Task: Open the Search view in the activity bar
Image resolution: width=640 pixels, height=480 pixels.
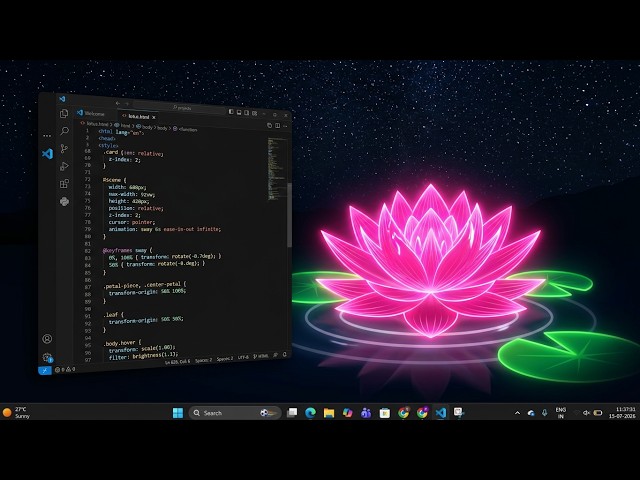Action: [x=64, y=131]
